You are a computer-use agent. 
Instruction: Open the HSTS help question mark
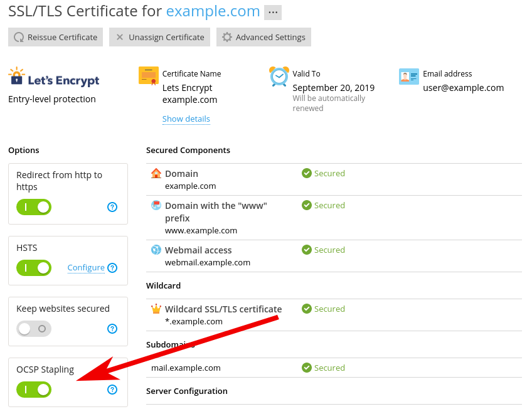tap(112, 268)
